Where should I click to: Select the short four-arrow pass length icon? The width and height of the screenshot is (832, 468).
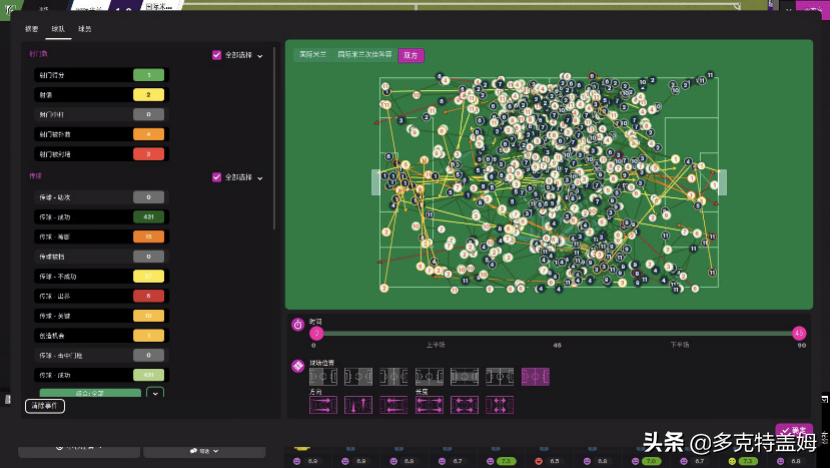[x=500, y=405]
